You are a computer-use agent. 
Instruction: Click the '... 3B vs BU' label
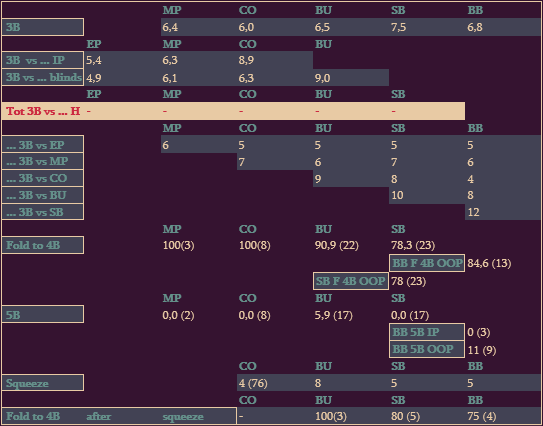[x=42, y=195]
